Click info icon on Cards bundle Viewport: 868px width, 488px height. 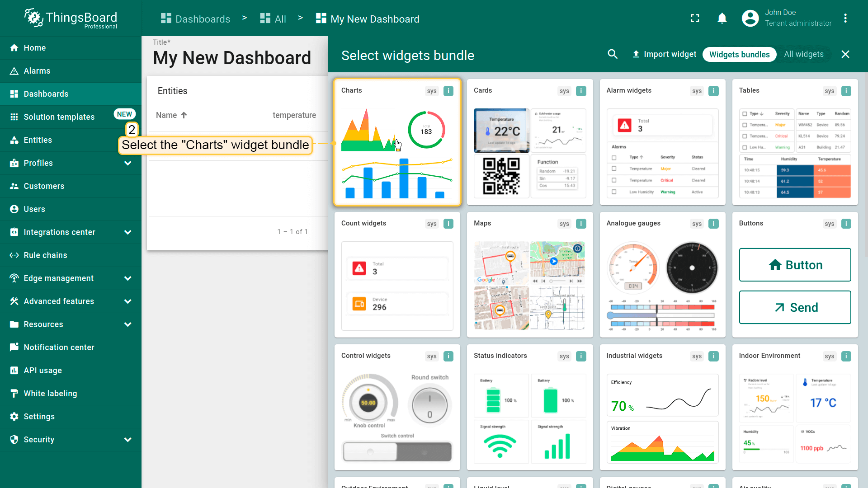pos(581,91)
